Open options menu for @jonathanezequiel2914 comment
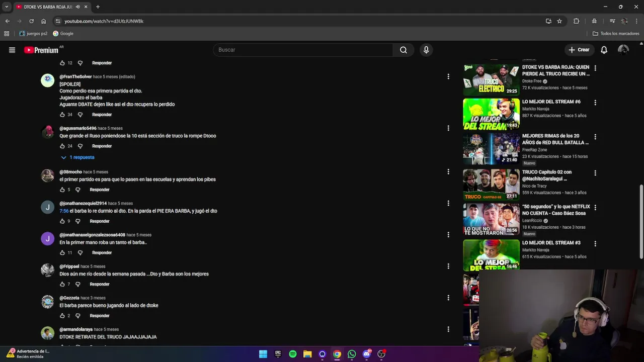The image size is (644, 362). click(448, 203)
